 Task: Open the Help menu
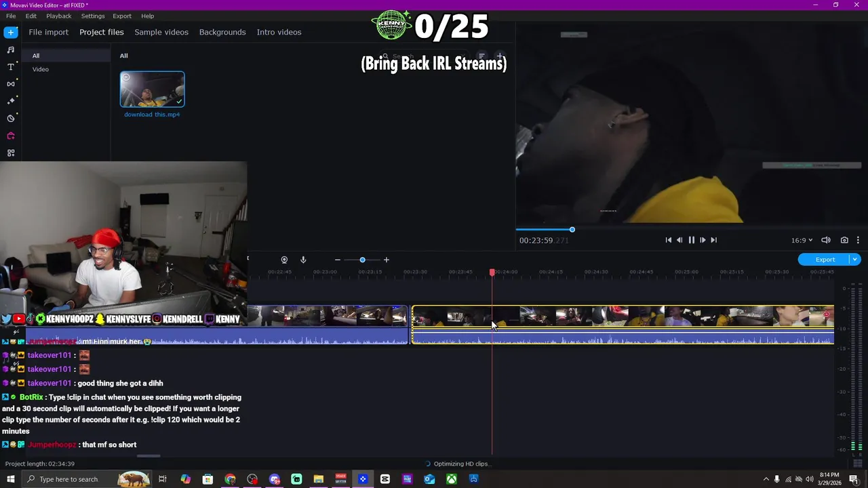[x=148, y=16]
